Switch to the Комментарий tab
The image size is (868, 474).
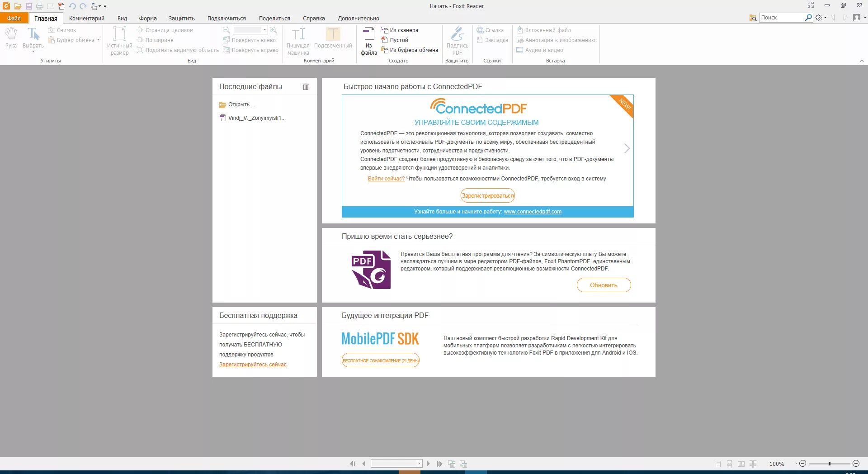[87, 19]
